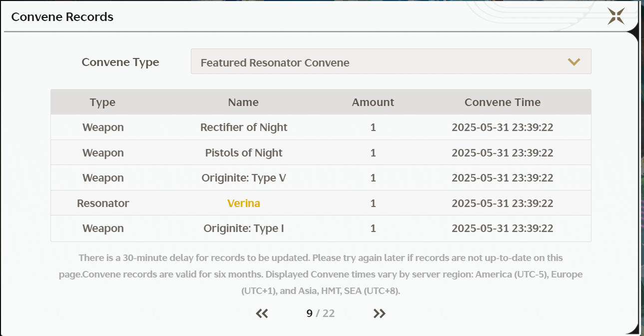Close the Convene Records window
Image resolution: width=644 pixels, height=336 pixels.
pyautogui.click(x=616, y=16)
